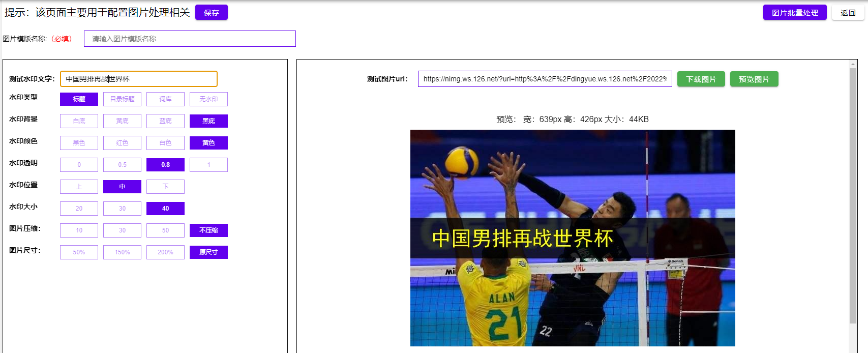The height and width of the screenshot is (353, 868).
Task: Select image compression 50
Action: pos(165,230)
